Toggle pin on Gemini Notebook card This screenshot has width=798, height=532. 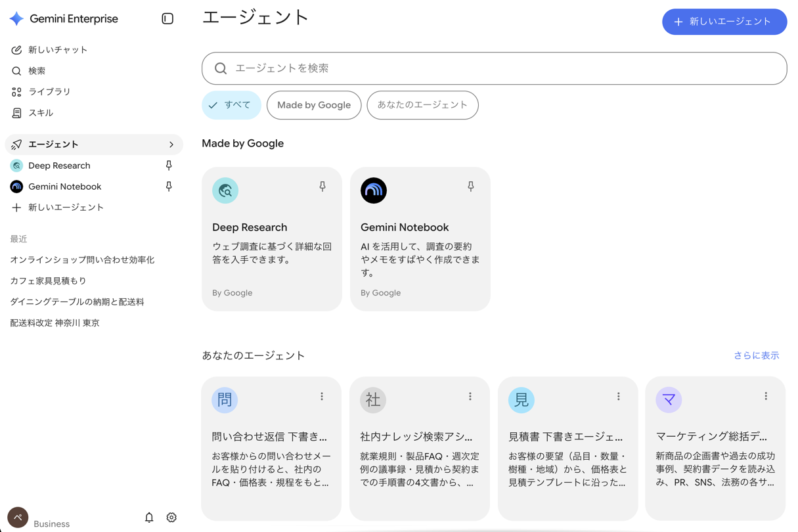(471, 187)
